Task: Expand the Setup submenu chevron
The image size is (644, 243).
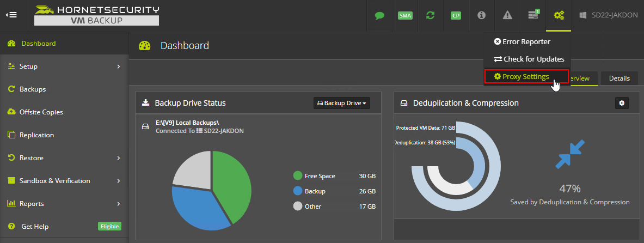Action: point(118,66)
